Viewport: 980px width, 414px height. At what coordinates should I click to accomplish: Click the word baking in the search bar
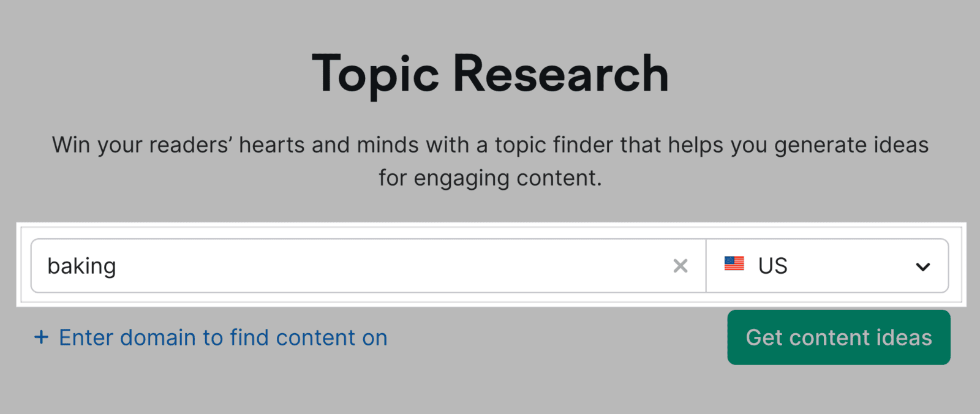[83, 266]
